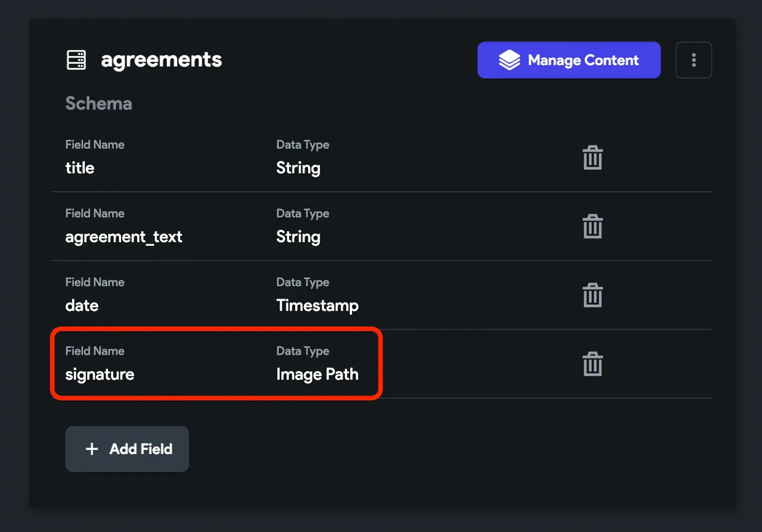
Task: Open the three-dot more options menu
Action: coord(694,60)
